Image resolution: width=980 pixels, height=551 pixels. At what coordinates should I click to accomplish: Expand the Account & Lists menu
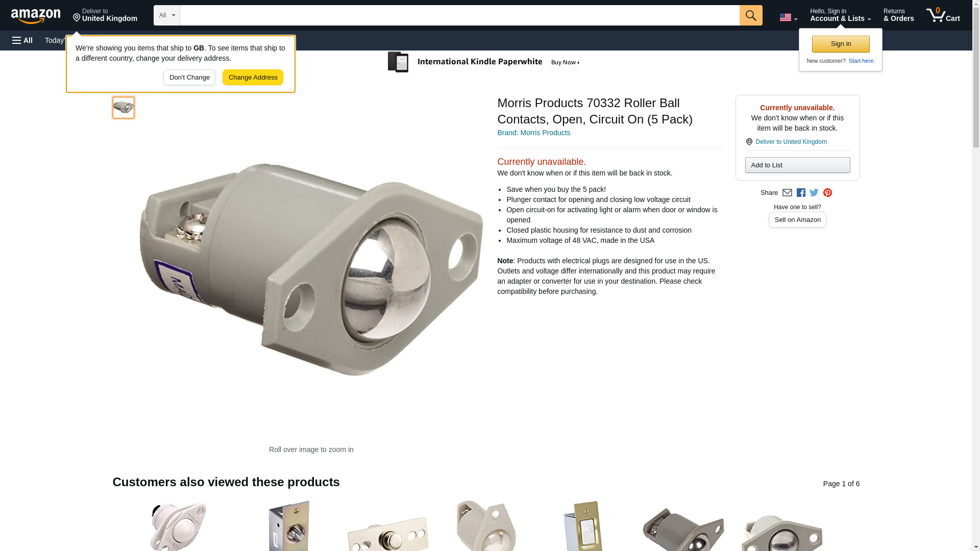pyautogui.click(x=840, y=15)
